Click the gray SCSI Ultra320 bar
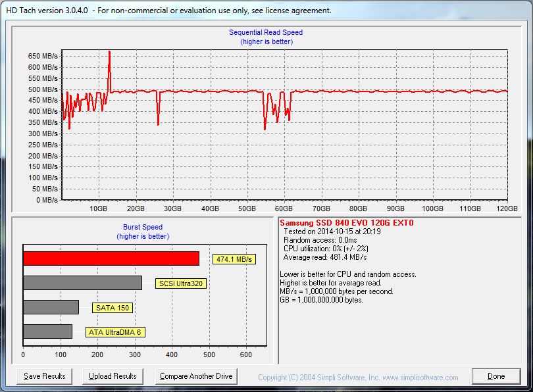This screenshot has width=533, height=392. click(x=83, y=283)
